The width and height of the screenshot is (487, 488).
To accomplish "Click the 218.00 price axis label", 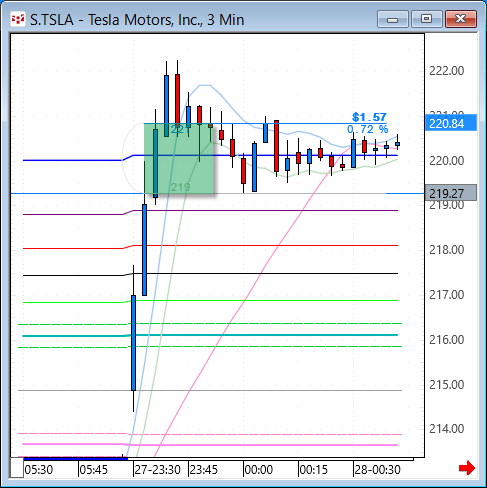I will coord(447,250).
